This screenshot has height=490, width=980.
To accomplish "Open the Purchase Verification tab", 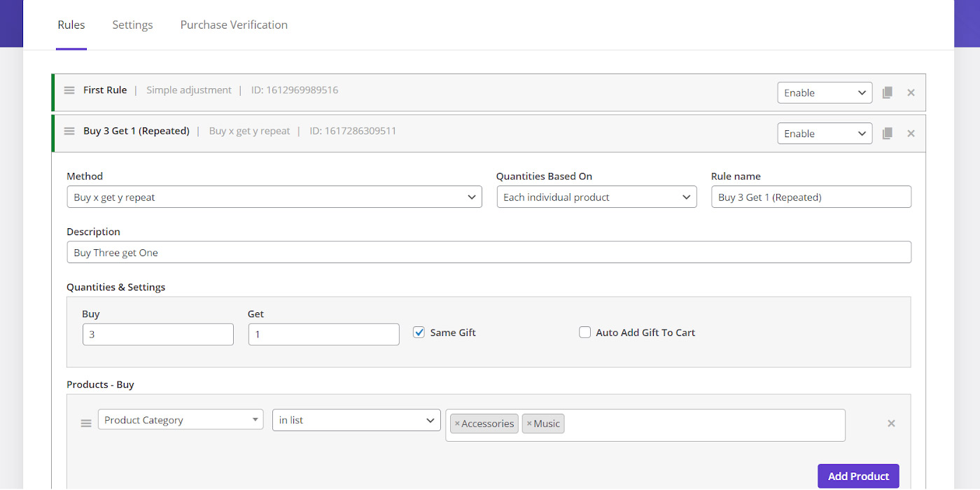I will tap(234, 24).
